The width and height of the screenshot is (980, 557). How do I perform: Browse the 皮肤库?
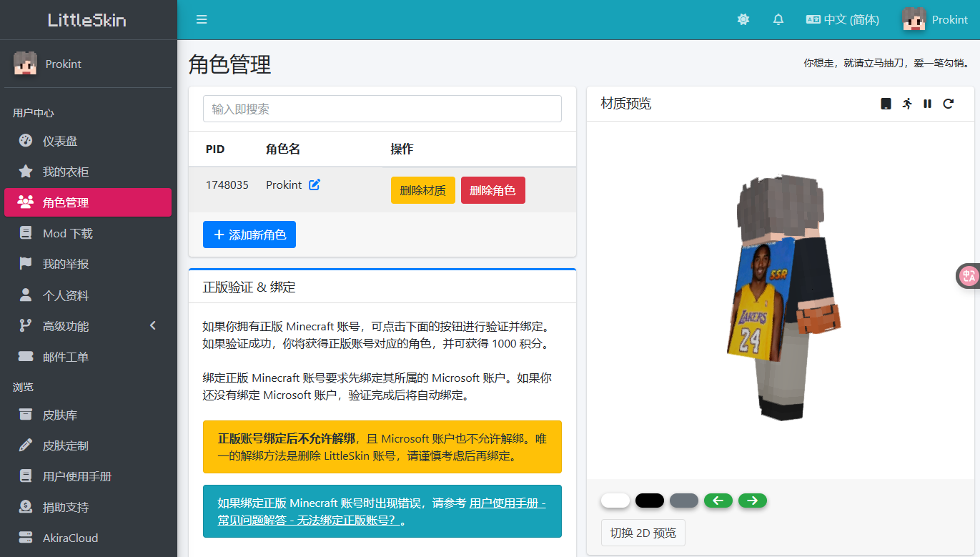(88, 415)
